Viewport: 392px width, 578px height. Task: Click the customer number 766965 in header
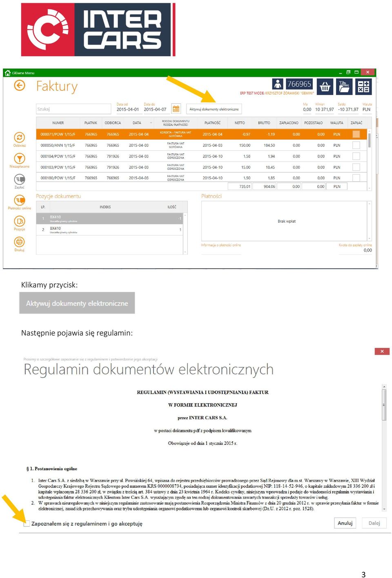pyautogui.click(x=299, y=84)
